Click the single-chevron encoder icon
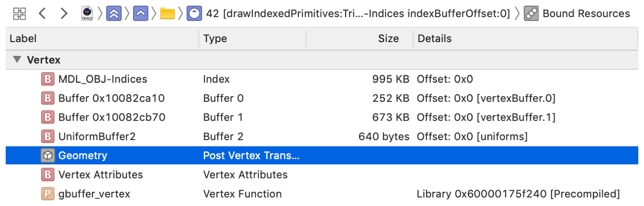 coord(141,13)
